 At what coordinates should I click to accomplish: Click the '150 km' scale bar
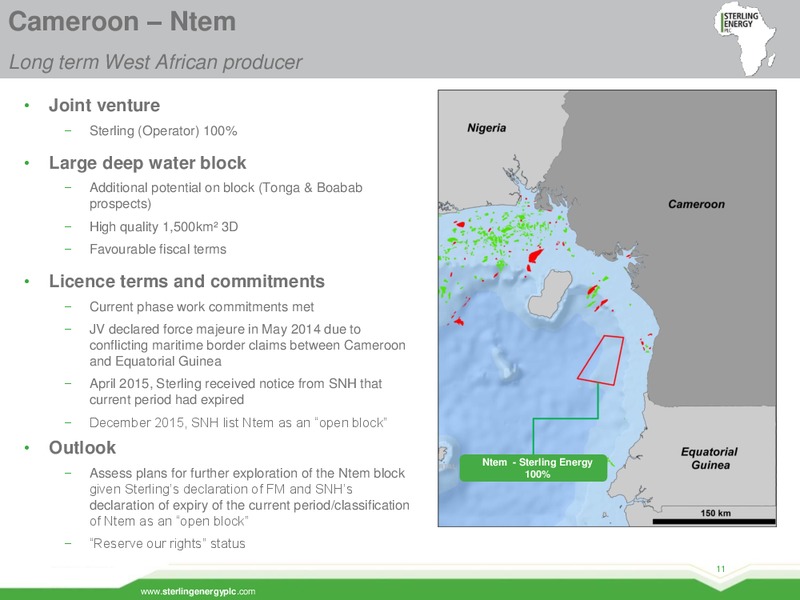click(714, 516)
